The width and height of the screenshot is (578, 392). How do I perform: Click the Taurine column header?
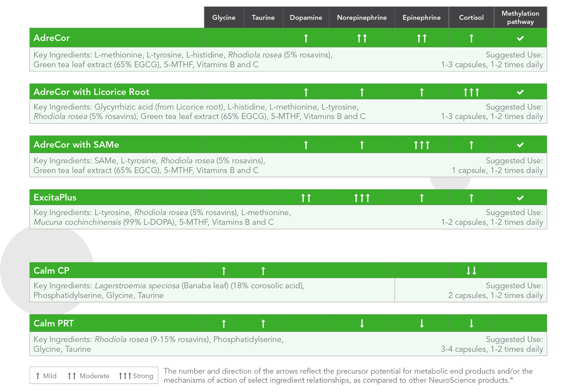click(263, 17)
